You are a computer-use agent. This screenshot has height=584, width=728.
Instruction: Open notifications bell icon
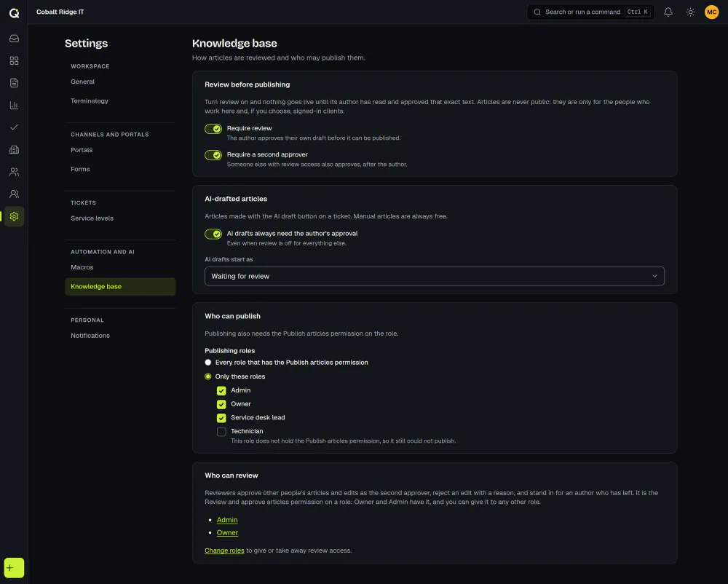(668, 12)
